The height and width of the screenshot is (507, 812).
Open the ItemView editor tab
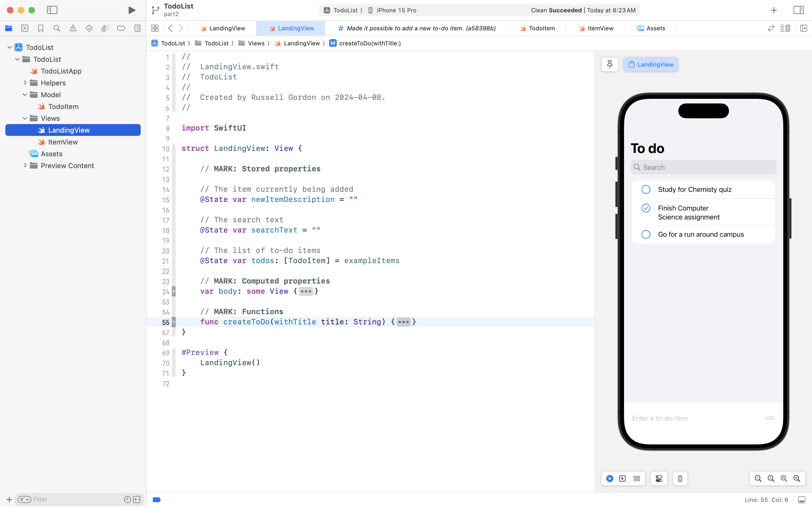(x=596, y=28)
